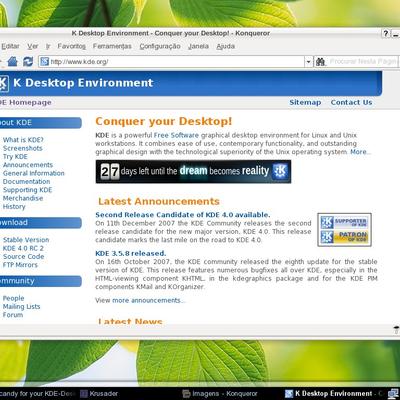The width and height of the screenshot is (400, 400).
Task: Click the Conquer your Desktop! heading
Action: click(x=164, y=121)
